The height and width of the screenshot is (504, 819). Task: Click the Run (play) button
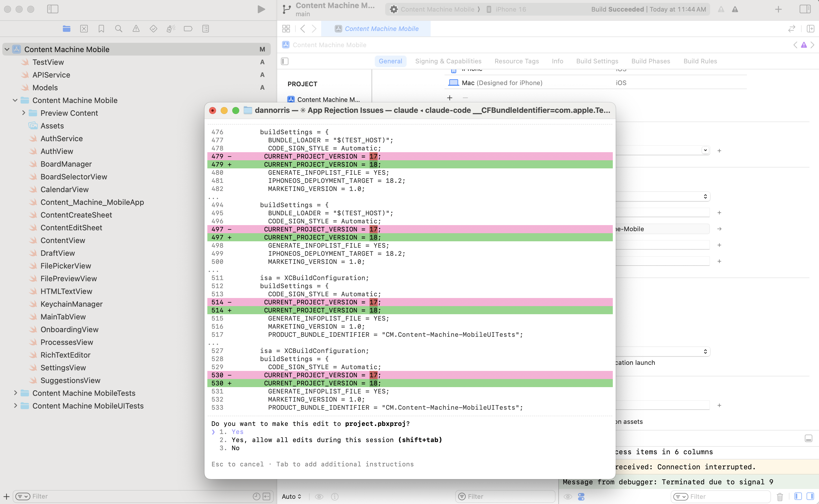point(261,9)
